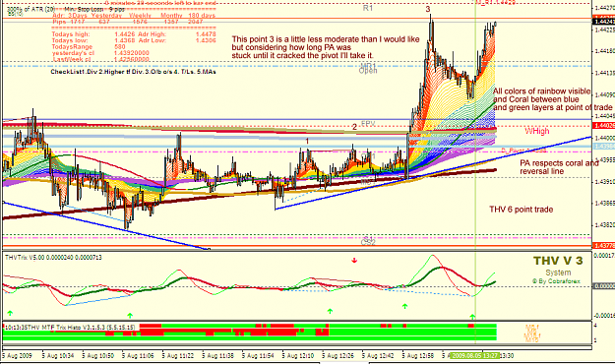The height and width of the screenshot is (364, 615).
Task: Click the THV MTF Trix Histo indicator label
Action: tap(70, 328)
